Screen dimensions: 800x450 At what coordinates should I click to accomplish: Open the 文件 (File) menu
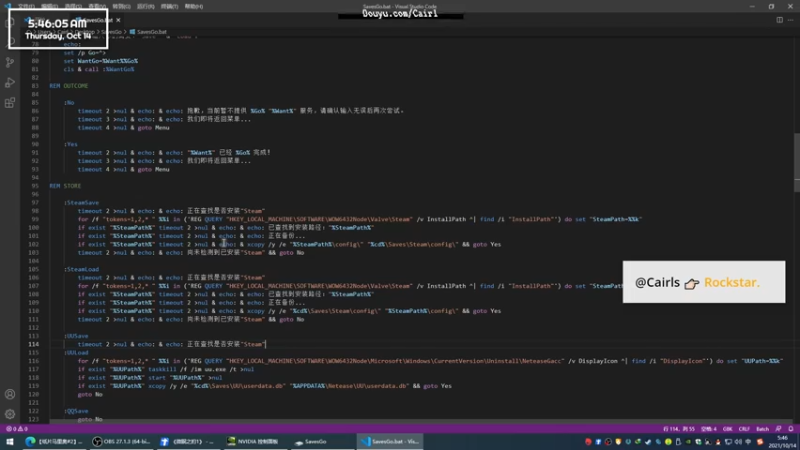(x=26, y=7)
